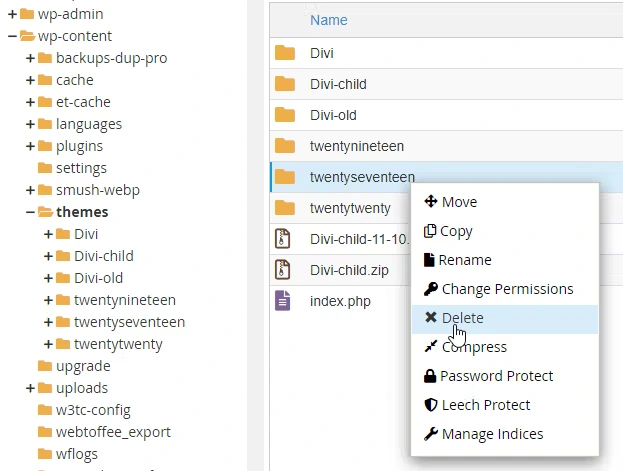Click the Copy icon in context menu
Viewport: 623px width, 471px height.
point(431,231)
